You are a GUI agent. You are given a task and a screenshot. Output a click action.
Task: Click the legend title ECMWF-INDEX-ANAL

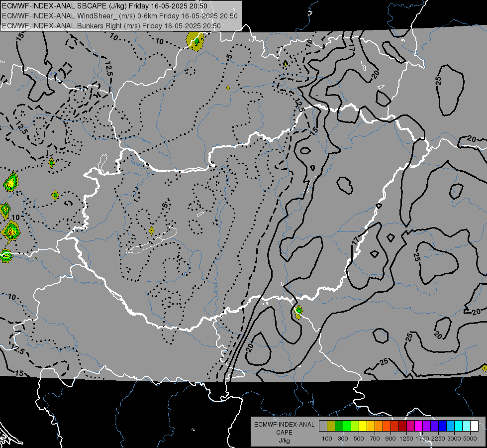pos(284,425)
